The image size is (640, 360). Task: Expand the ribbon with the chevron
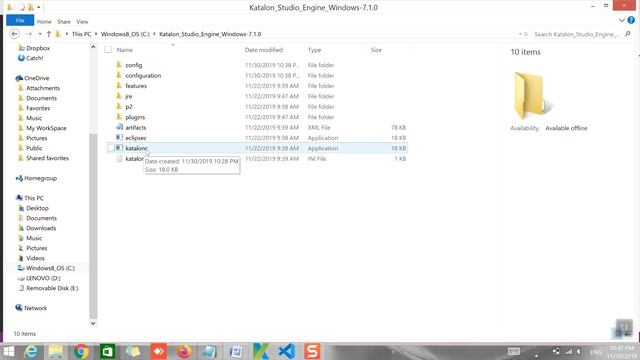coord(622,20)
